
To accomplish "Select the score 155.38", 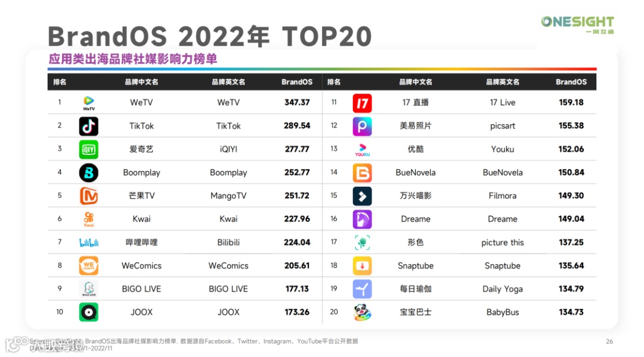I will (571, 126).
